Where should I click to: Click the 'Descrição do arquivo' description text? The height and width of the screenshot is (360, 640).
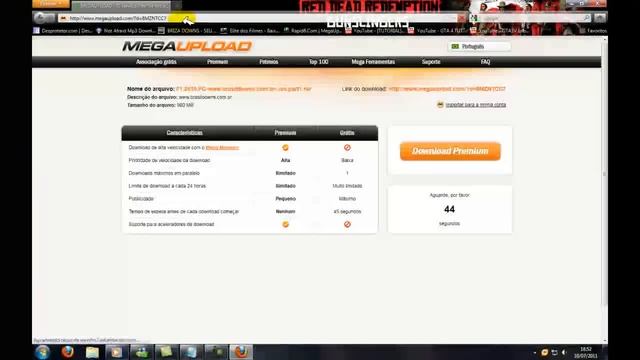(x=180, y=97)
